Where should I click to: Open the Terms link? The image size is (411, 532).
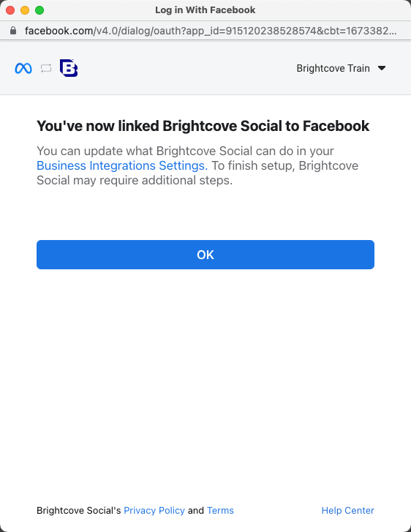coord(220,510)
